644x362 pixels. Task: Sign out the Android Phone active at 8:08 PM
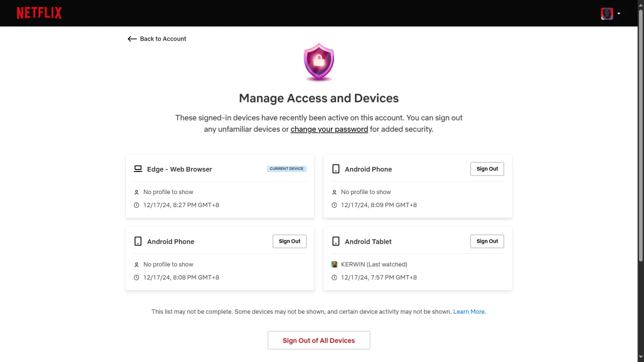coord(289,241)
